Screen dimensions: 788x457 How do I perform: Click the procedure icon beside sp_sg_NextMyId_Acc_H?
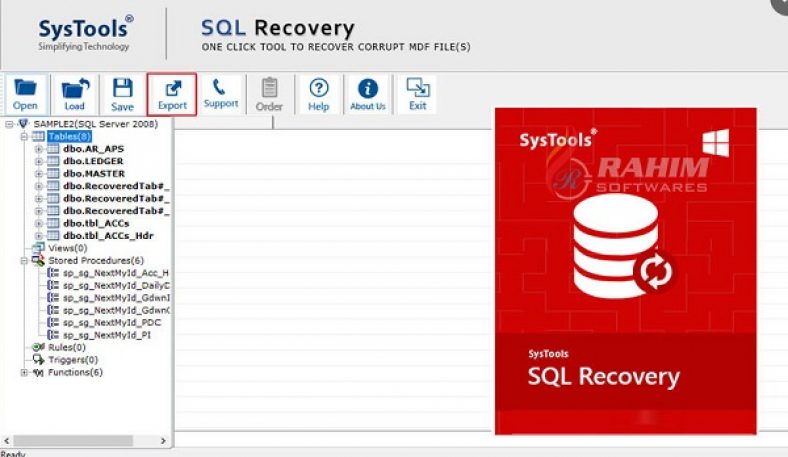click(x=53, y=272)
